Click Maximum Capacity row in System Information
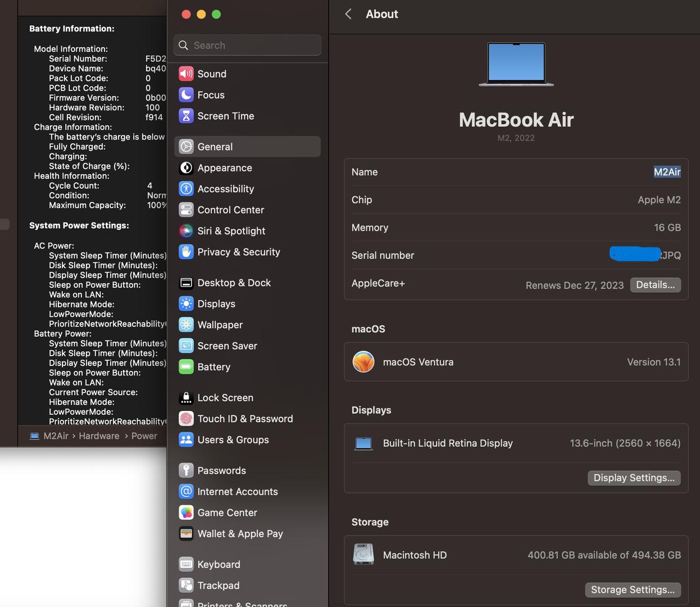The height and width of the screenshot is (607, 700). pyautogui.click(x=107, y=205)
